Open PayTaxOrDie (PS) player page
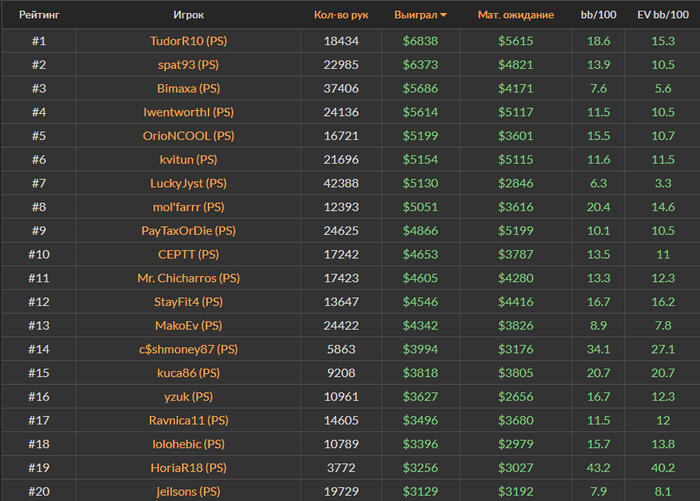Image resolution: width=700 pixels, height=501 pixels. click(188, 231)
